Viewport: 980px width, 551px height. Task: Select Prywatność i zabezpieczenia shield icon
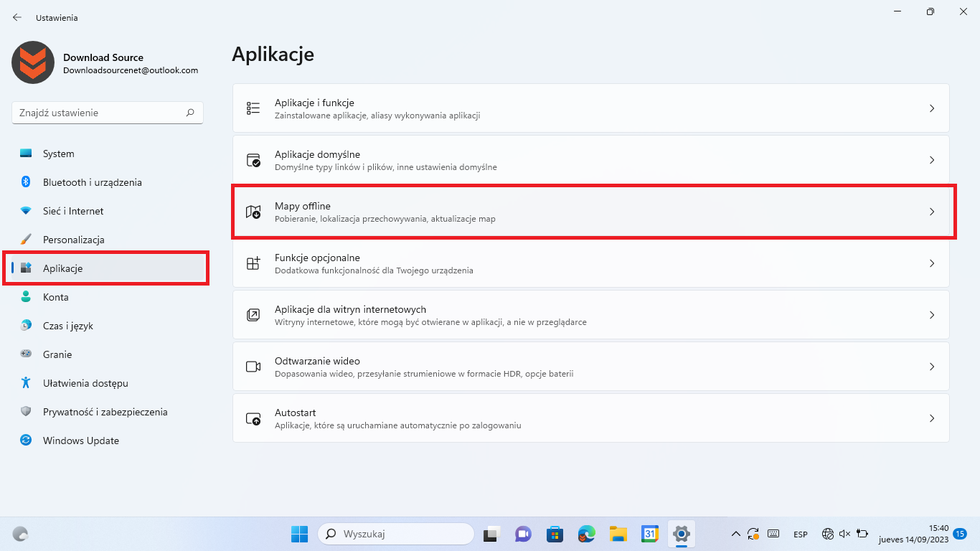26,412
